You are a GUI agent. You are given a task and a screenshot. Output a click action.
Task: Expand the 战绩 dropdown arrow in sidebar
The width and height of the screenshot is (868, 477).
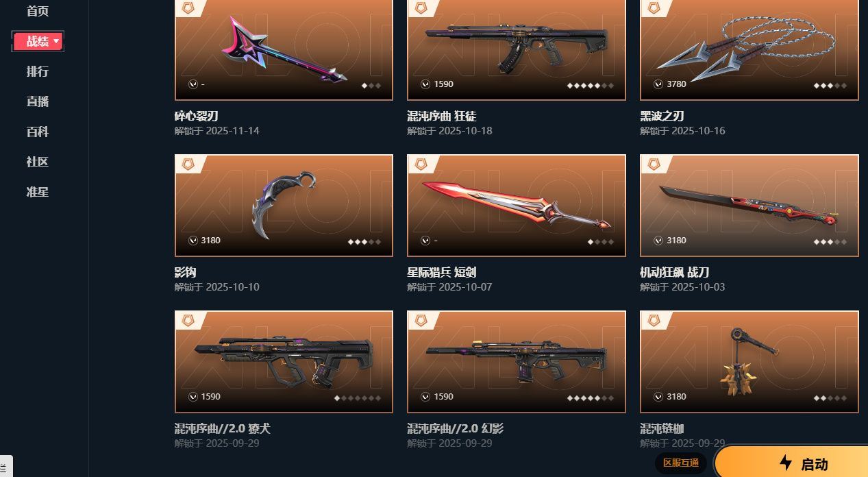[56, 42]
